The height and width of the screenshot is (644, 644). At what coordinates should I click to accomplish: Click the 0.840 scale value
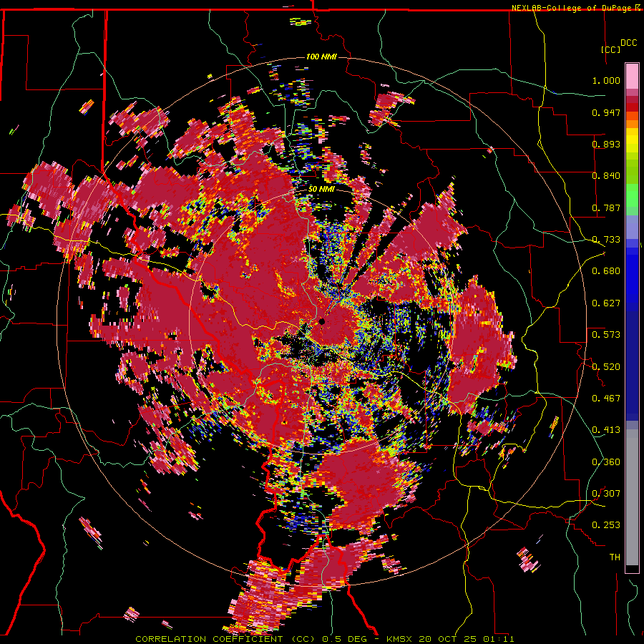[606, 176]
